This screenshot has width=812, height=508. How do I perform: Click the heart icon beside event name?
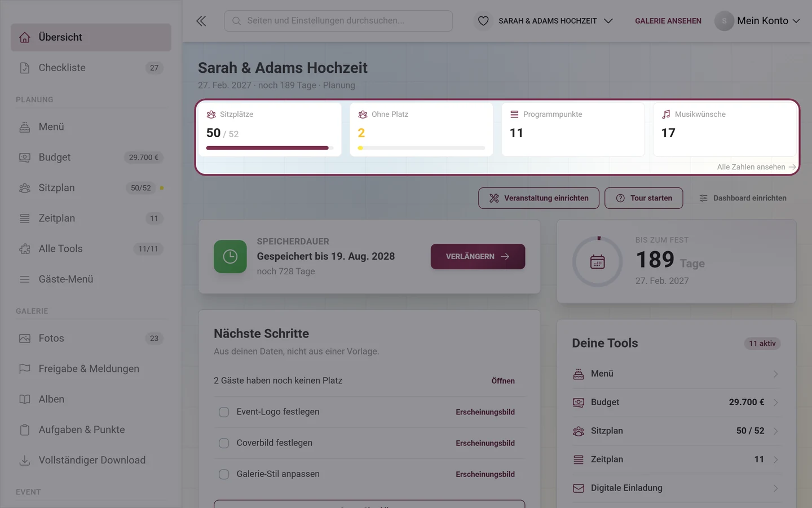click(483, 21)
